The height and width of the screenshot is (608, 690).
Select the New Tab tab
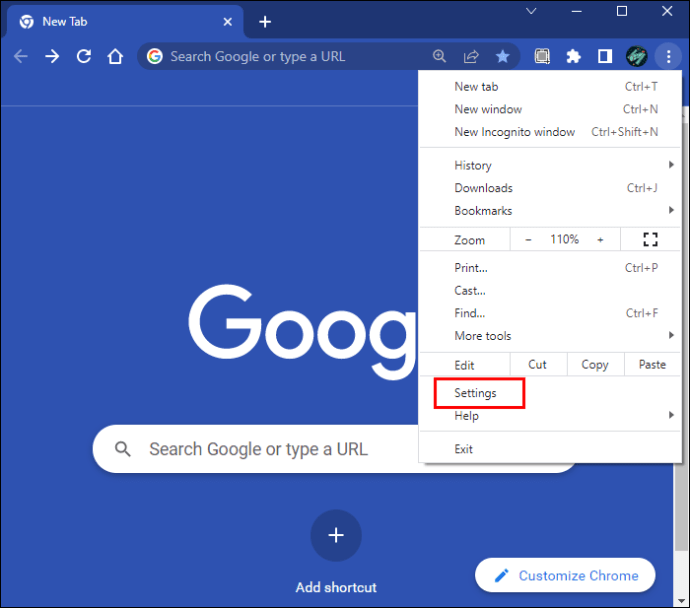pos(125,22)
